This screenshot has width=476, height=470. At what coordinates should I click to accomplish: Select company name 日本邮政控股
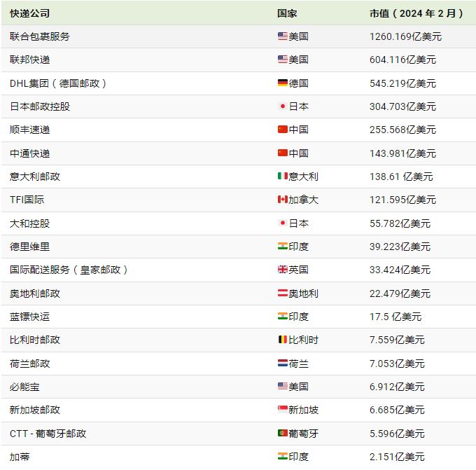[x=40, y=106]
